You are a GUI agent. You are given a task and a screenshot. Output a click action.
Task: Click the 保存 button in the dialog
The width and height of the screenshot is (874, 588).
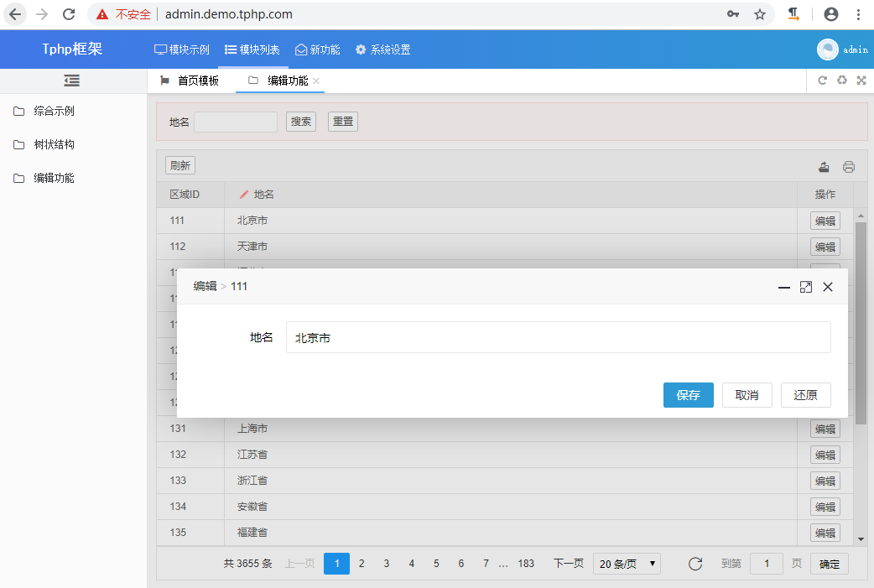click(x=689, y=395)
